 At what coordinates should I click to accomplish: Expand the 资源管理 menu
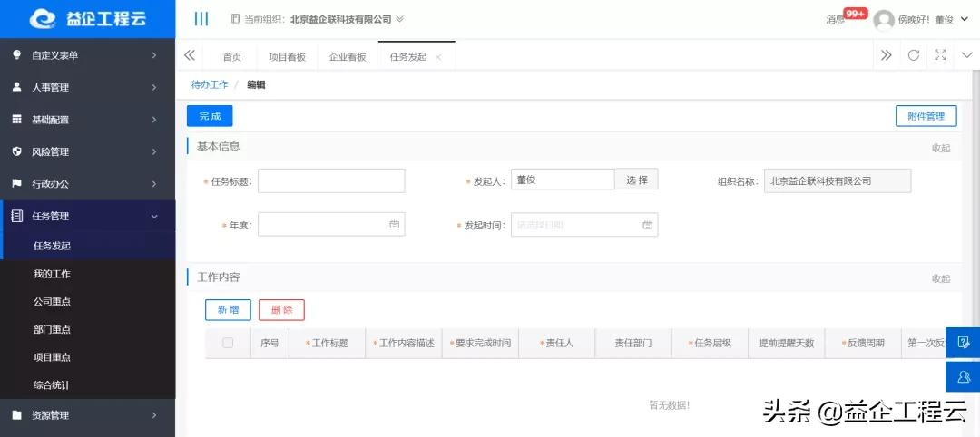pos(154,415)
